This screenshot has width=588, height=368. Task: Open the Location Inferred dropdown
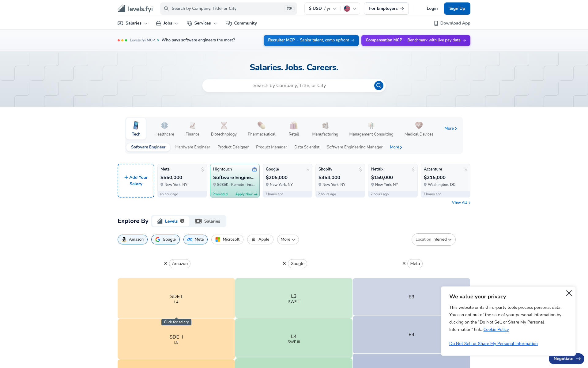click(x=433, y=240)
